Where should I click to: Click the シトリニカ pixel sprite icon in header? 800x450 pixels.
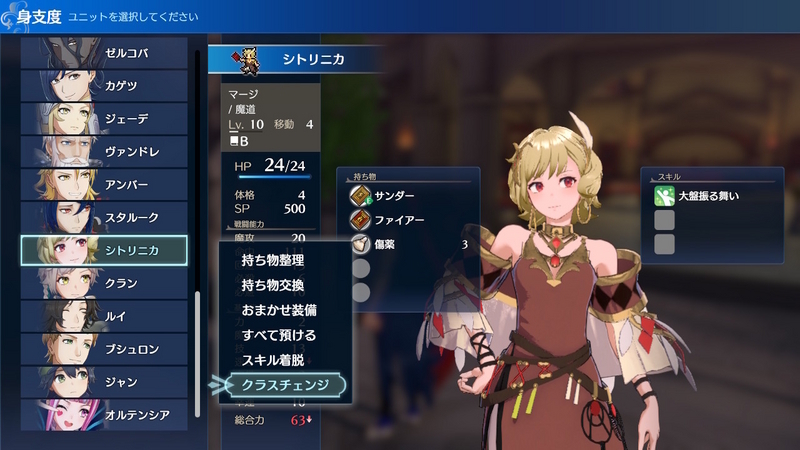[x=246, y=61]
